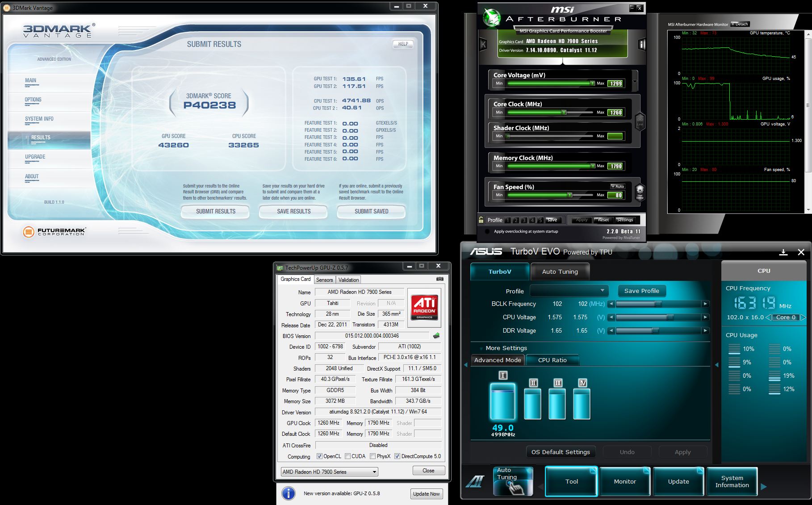Screen dimensions: 812x505
Task: Toggle Auto fan speed in Afterburner
Action: (618, 187)
